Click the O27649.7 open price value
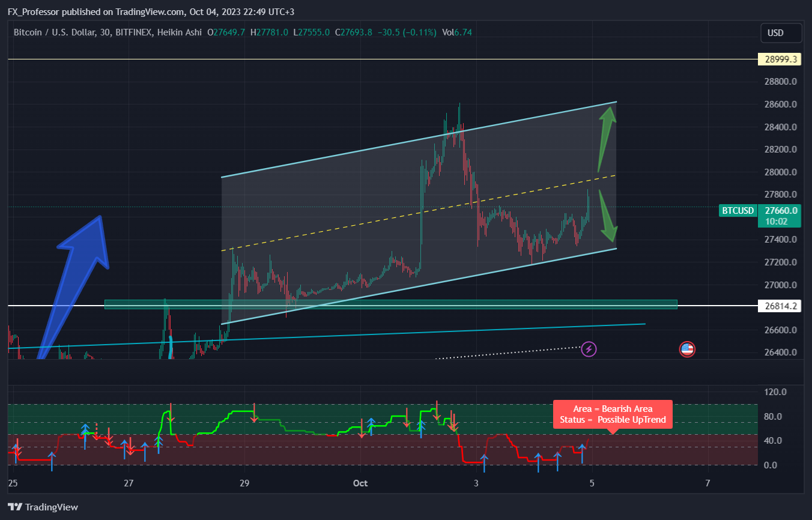The width and height of the screenshot is (812, 520). [x=226, y=32]
